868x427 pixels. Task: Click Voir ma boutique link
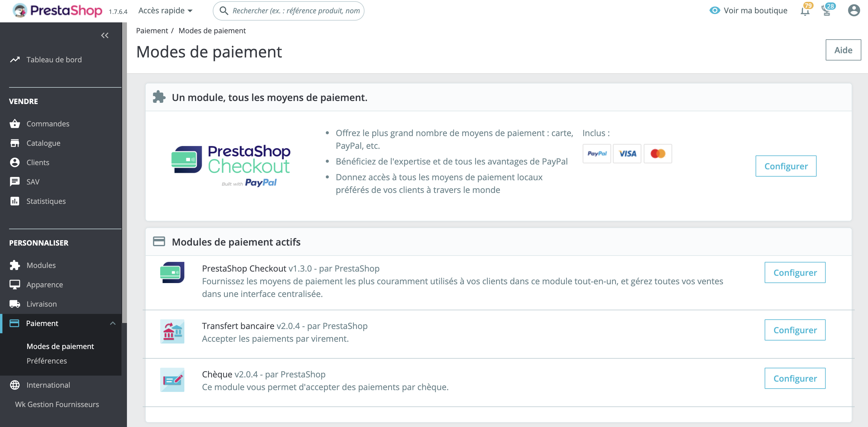(756, 11)
